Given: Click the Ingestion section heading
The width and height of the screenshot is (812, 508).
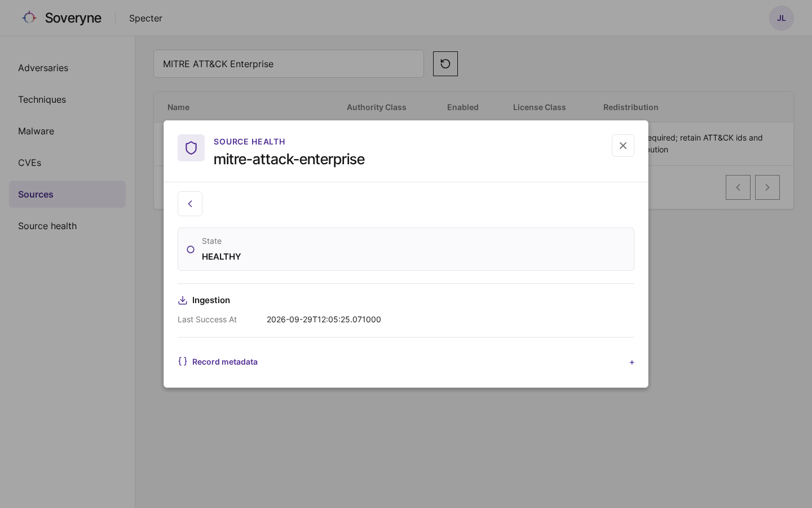Looking at the screenshot, I should coord(211,300).
